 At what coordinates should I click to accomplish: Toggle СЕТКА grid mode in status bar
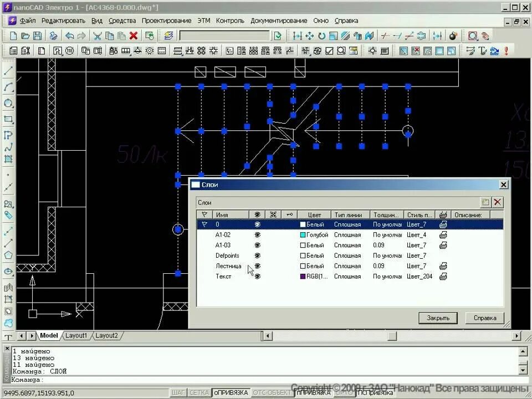pos(199,393)
